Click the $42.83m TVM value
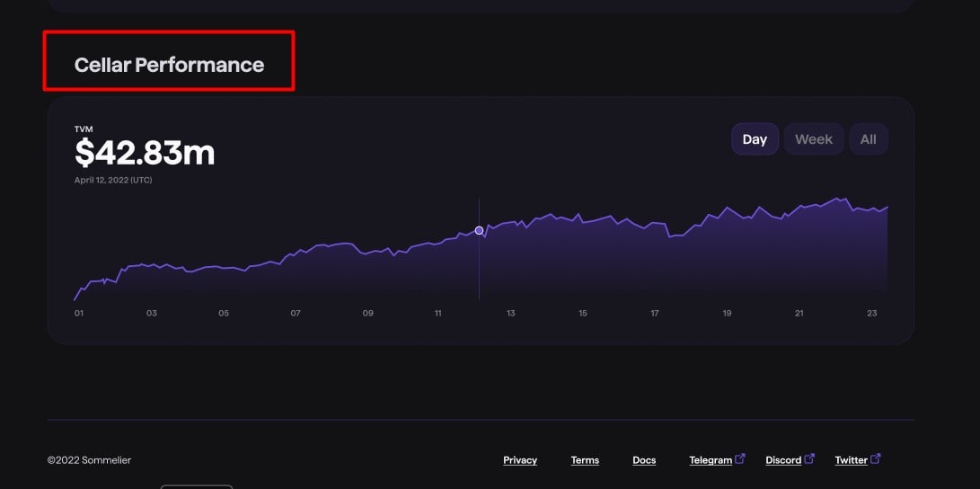Image resolution: width=980 pixels, height=489 pixels. coord(145,153)
